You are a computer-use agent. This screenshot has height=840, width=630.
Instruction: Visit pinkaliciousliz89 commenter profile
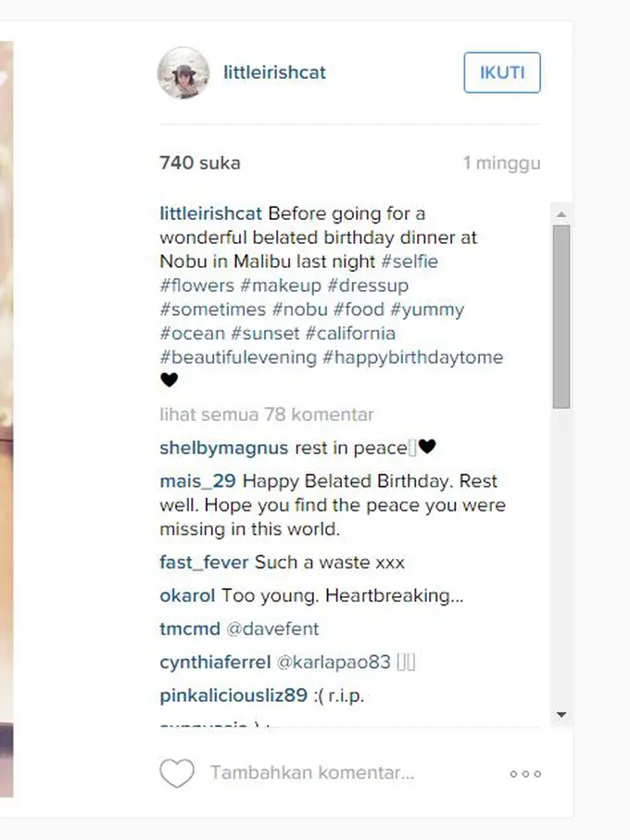[x=233, y=695]
